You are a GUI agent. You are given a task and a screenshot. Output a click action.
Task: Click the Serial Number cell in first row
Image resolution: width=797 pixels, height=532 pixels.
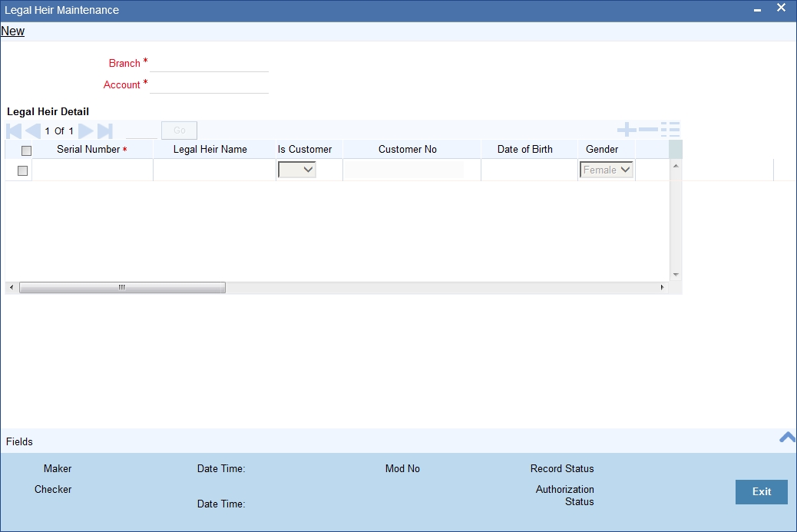click(92, 170)
